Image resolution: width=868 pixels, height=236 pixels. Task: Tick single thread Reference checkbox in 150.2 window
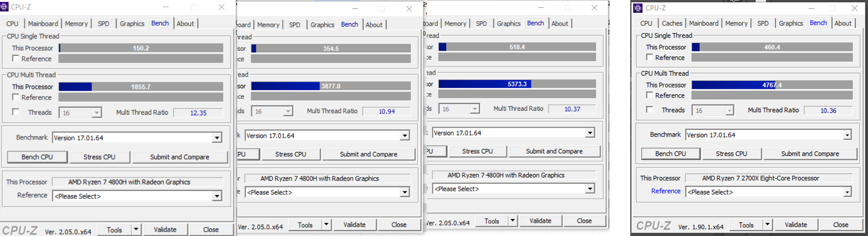click(16, 59)
